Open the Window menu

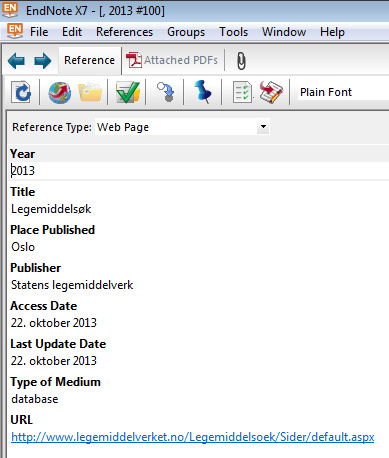tap(284, 32)
